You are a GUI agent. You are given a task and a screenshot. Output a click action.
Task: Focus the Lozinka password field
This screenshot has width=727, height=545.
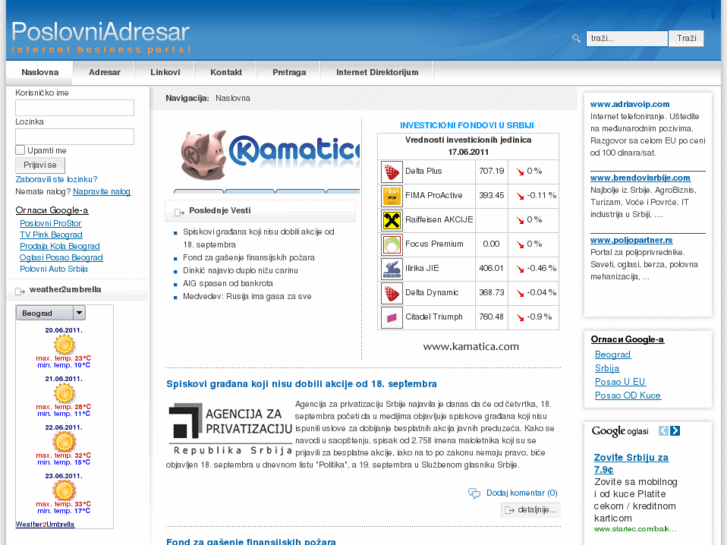pos(75,136)
